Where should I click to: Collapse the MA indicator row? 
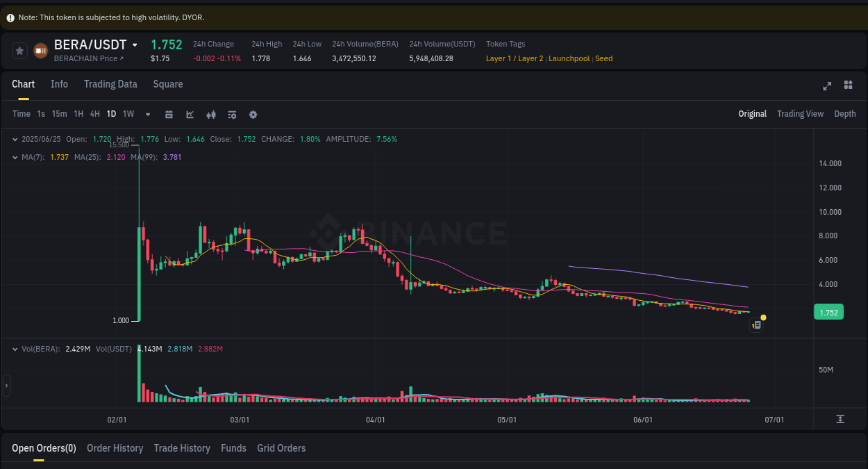click(15, 157)
